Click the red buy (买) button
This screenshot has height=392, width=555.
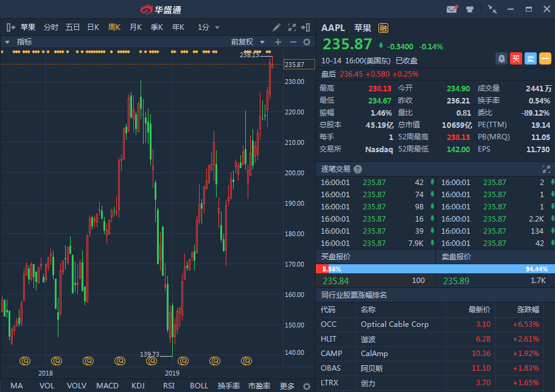pyautogui.click(x=516, y=58)
